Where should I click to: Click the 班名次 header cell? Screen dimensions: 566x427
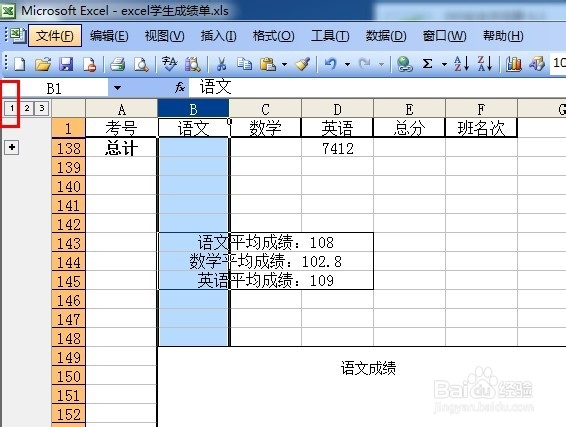point(481,128)
